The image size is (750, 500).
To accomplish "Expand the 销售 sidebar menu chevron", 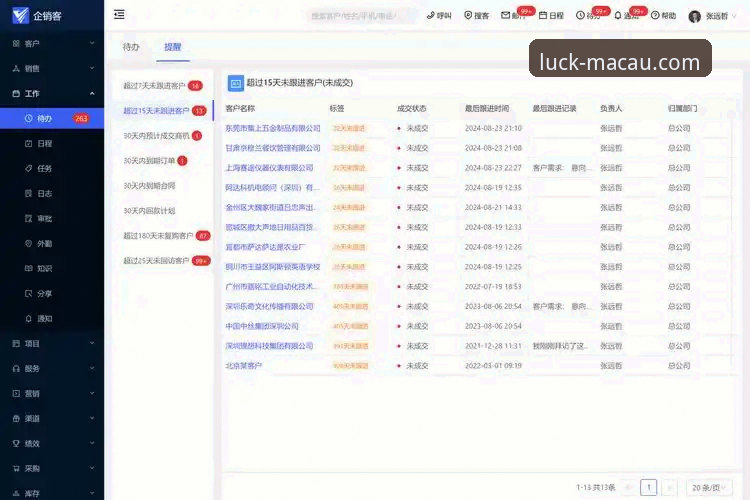I will tap(92, 68).
